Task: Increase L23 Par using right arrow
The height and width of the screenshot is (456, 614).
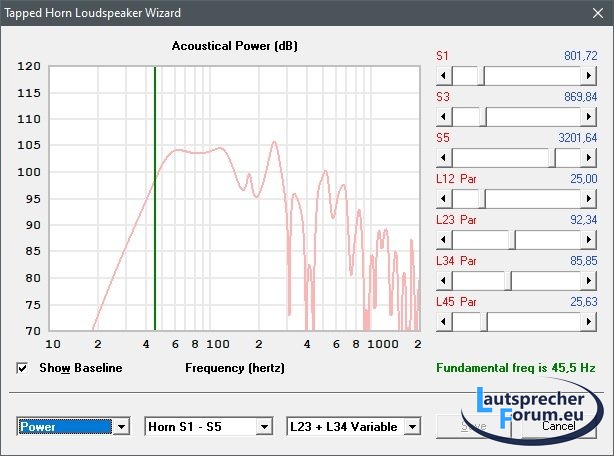Action: 589,239
